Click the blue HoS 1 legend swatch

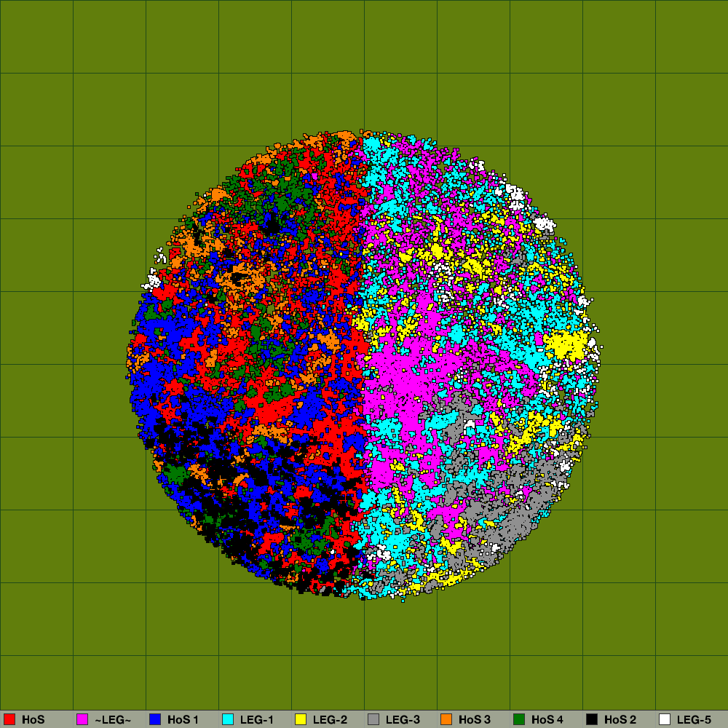[x=155, y=719]
